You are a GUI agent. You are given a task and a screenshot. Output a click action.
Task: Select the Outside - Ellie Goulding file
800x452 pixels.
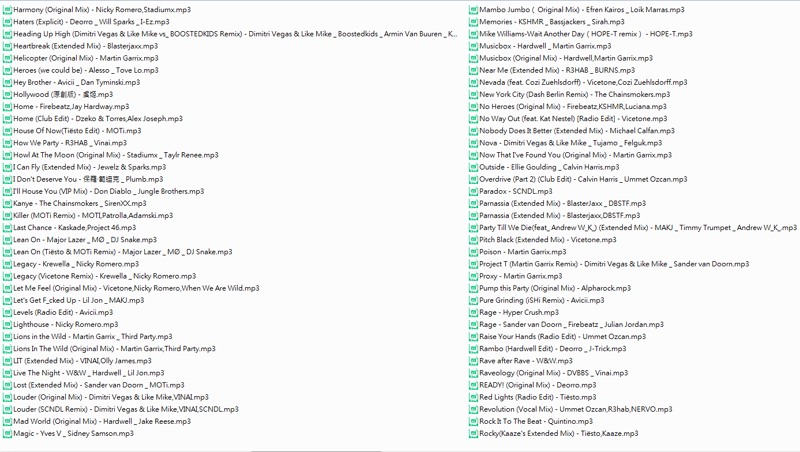point(548,167)
